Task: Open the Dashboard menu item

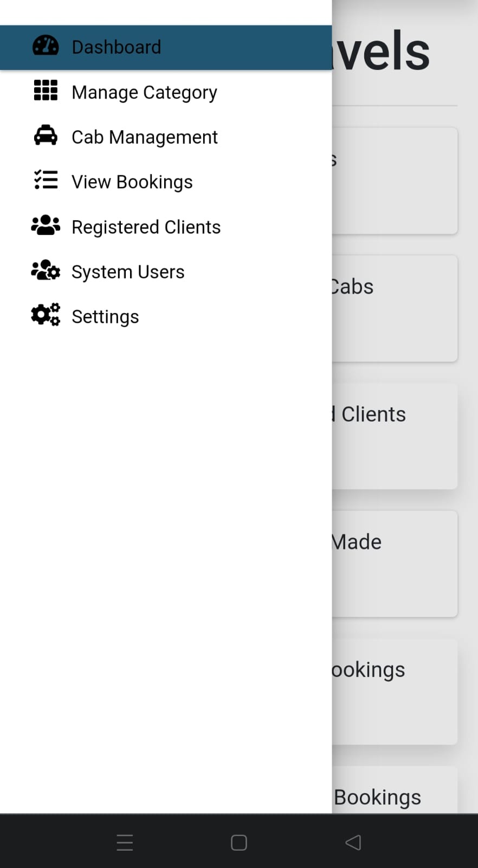Action: pos(116,47)
